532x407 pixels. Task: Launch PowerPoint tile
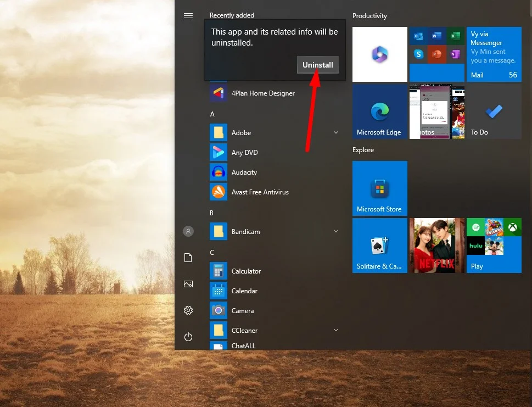[x=435, y=54]
